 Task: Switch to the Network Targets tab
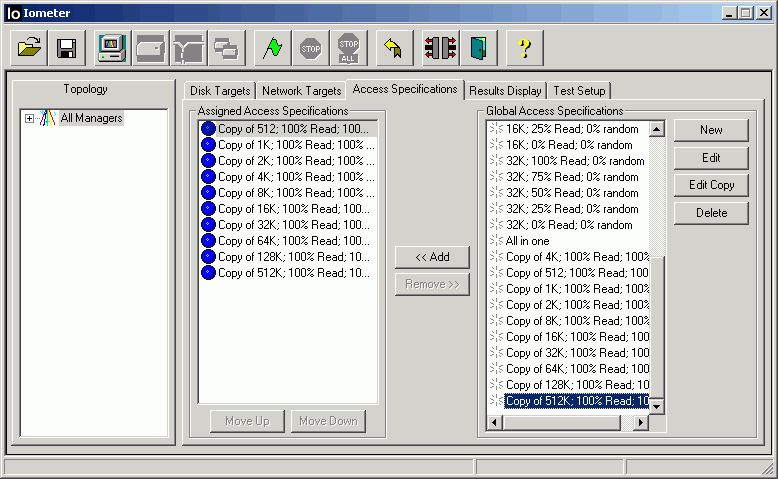pos(302,91)
